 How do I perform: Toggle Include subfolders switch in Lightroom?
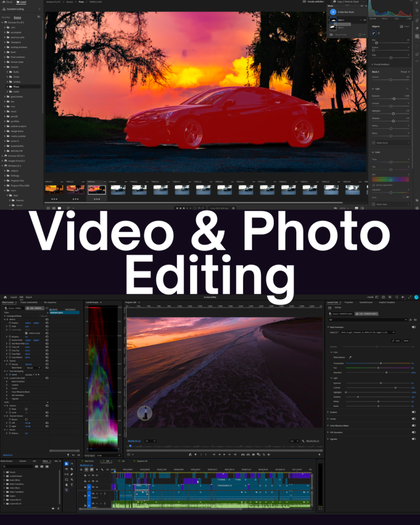[x=304, y=2]
